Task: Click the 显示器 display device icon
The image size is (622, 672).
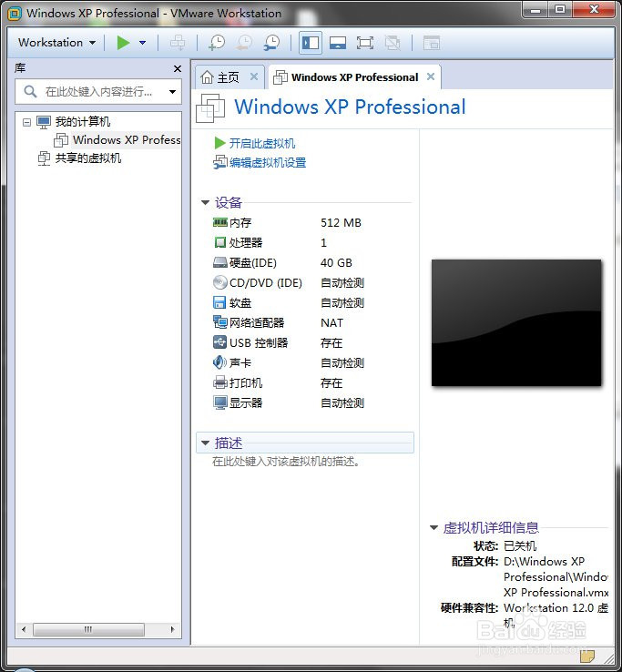Action: click(x=219, y=402)
